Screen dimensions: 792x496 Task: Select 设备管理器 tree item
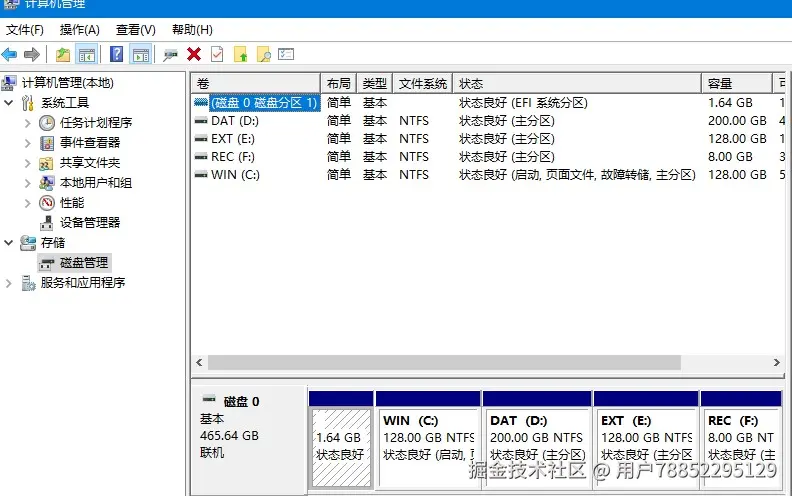pos(90,223)
